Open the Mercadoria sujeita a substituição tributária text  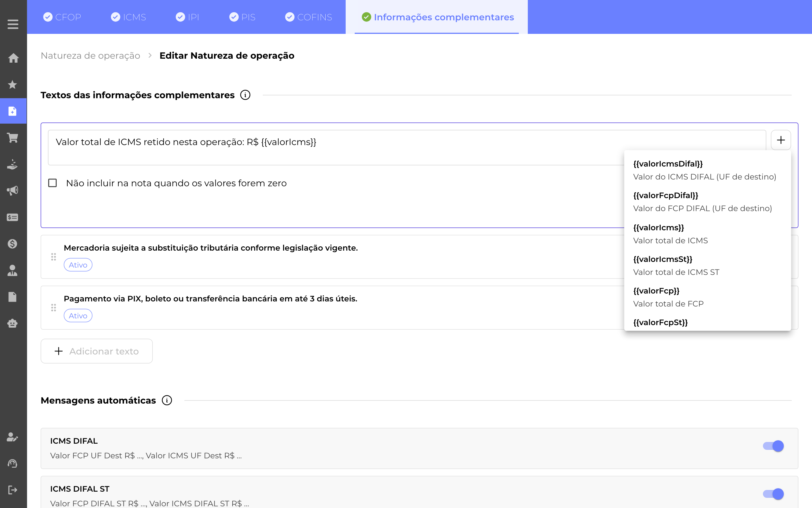coord(211,248)
